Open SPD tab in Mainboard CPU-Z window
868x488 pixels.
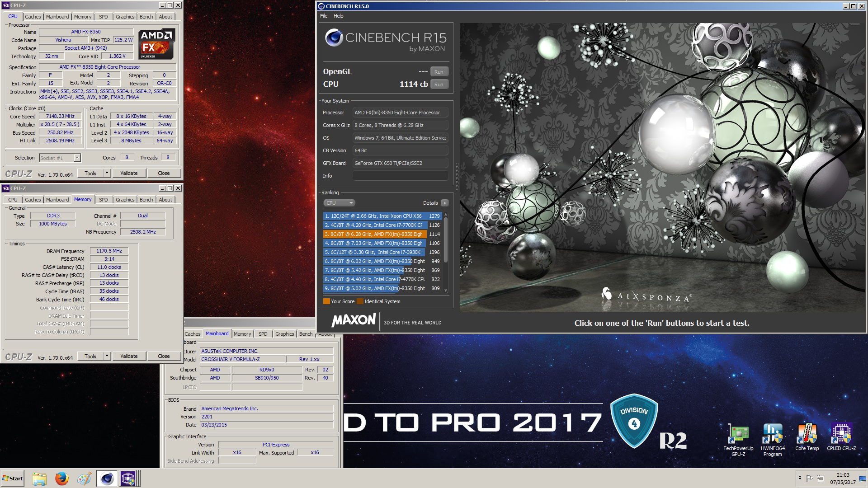pos(263,334)
